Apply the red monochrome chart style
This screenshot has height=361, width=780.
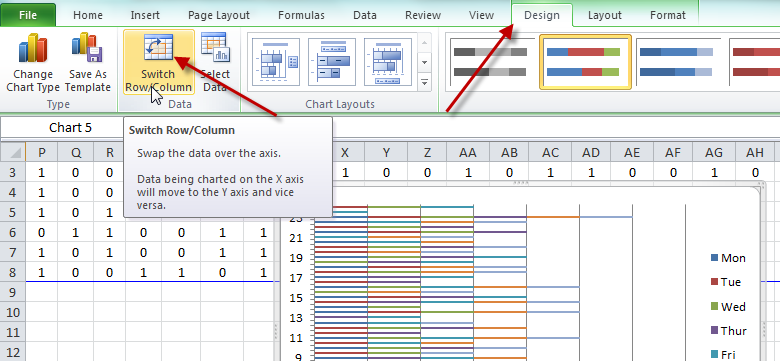click(755, 62)
